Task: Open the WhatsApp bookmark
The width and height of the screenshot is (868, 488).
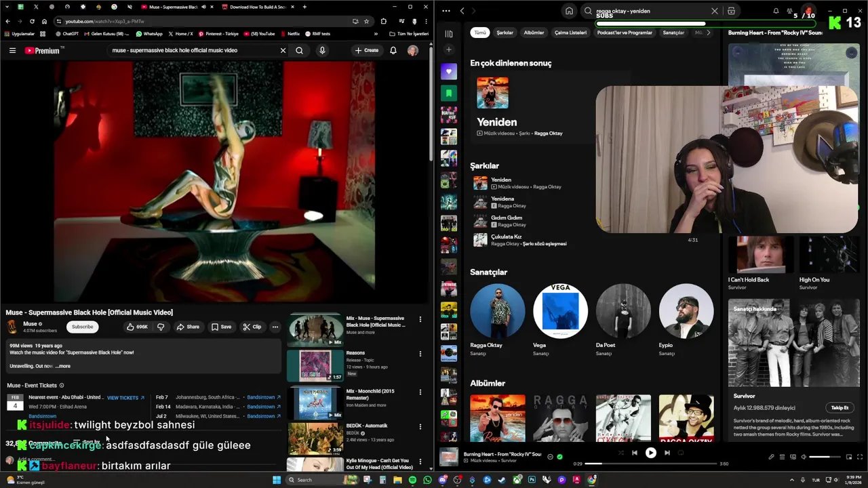Action: click(x=149, y=34)
